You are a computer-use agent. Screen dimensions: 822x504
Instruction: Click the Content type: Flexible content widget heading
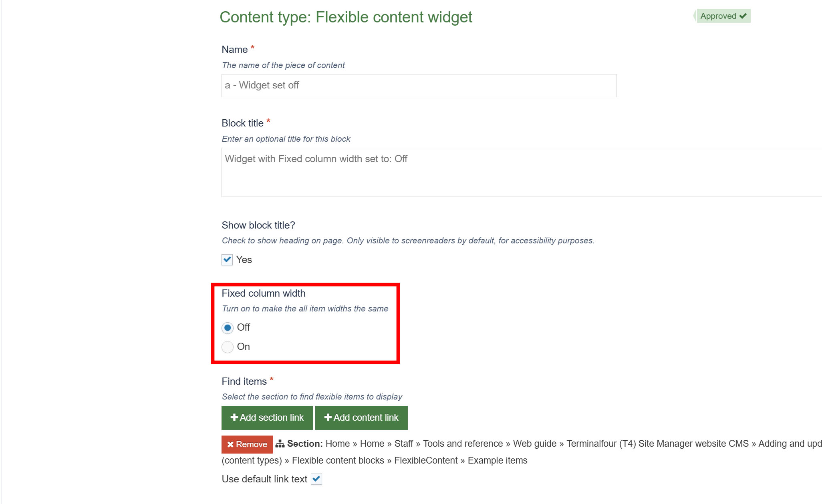point(346,17)
